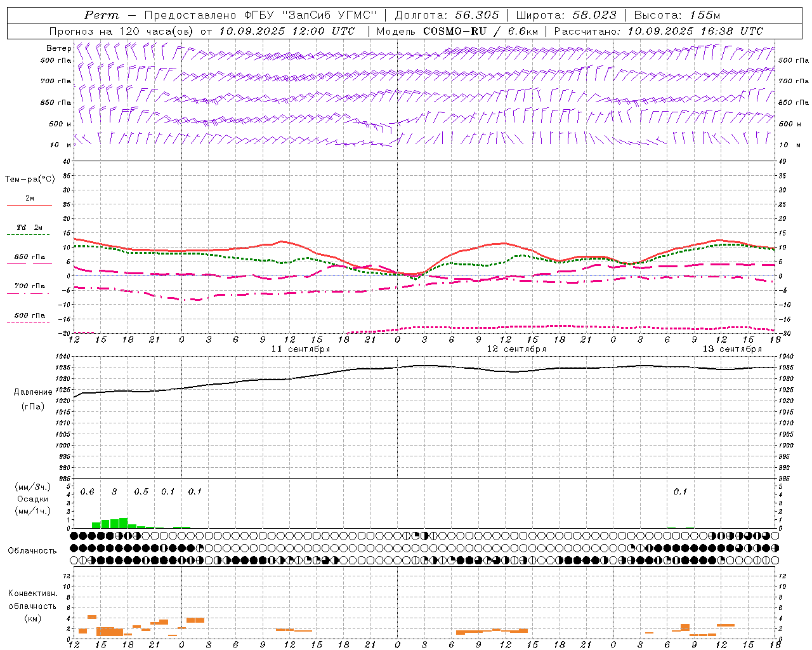Click the "Td 2м" dew point legend entry
812x650 pixels.
30,227
